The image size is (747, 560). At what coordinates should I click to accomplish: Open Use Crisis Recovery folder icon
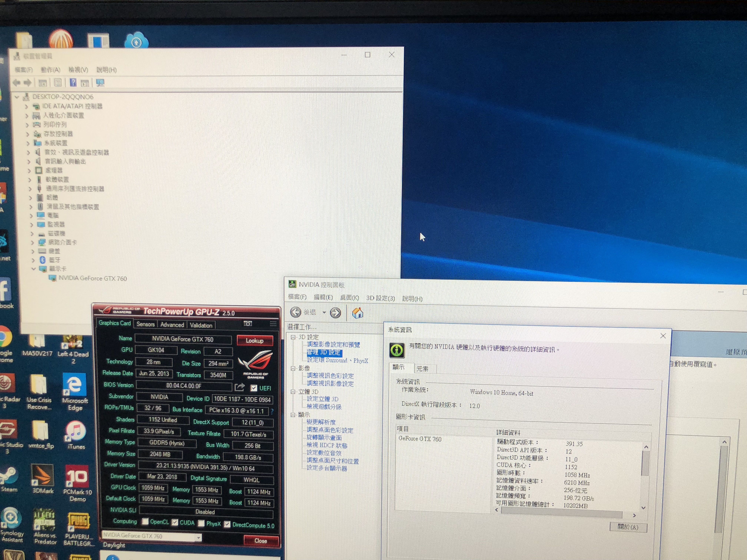(x=39, y=392)
